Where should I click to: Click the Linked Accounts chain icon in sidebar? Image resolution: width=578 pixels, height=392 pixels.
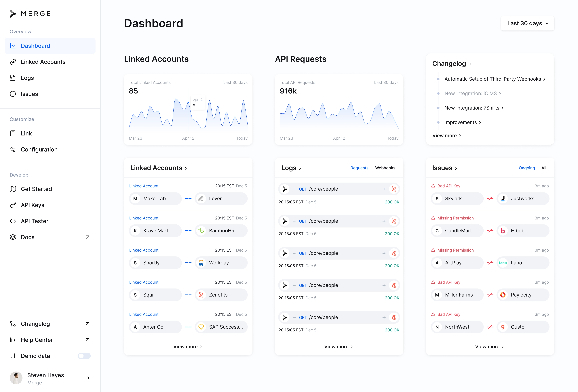(x=13, y=62)
